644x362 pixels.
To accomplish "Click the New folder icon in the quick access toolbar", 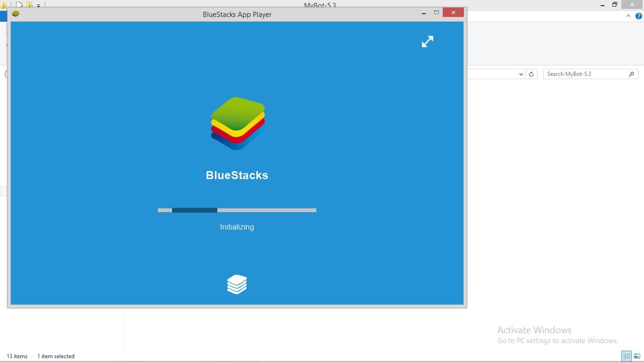I will click(29, 5).
